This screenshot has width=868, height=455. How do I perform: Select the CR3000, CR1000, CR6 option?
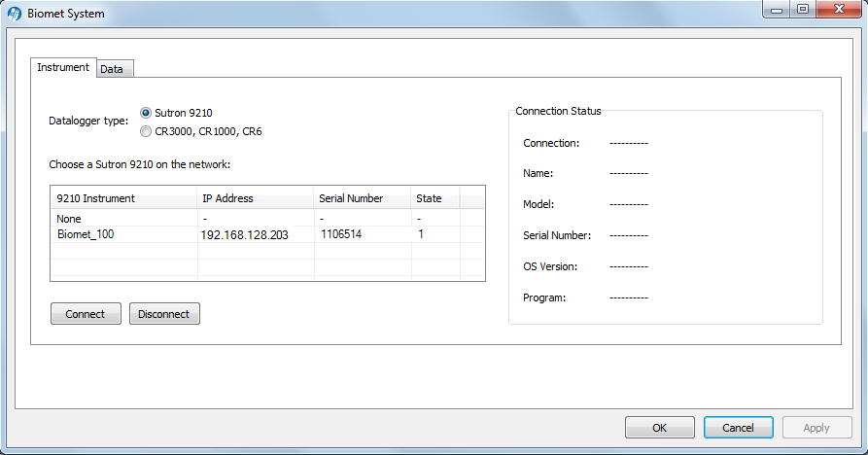tap(201, 132)
